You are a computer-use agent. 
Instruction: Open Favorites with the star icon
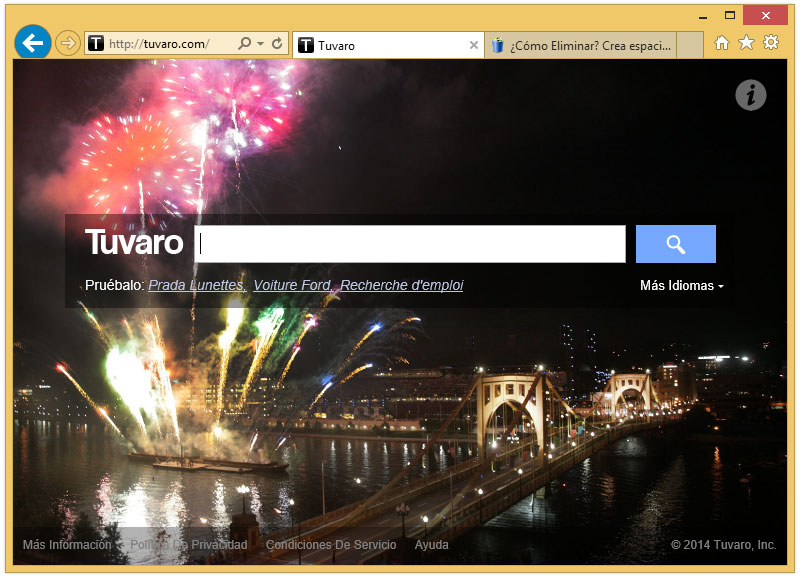(x=746, y=43)
